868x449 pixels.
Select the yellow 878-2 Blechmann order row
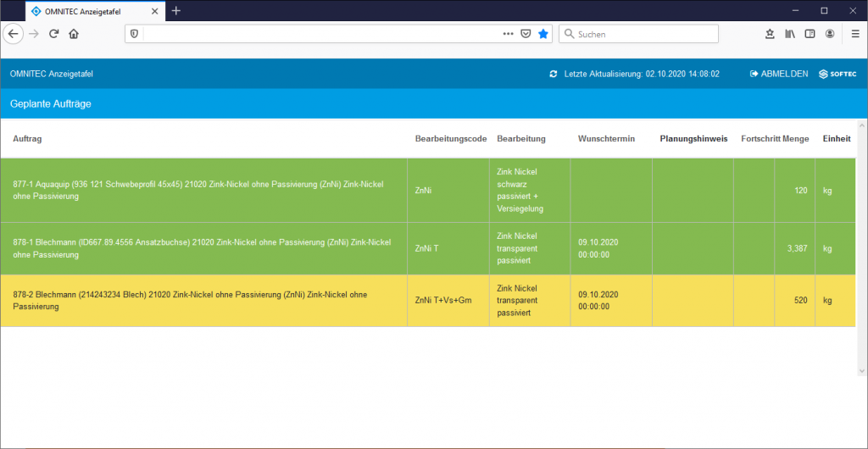203,300
